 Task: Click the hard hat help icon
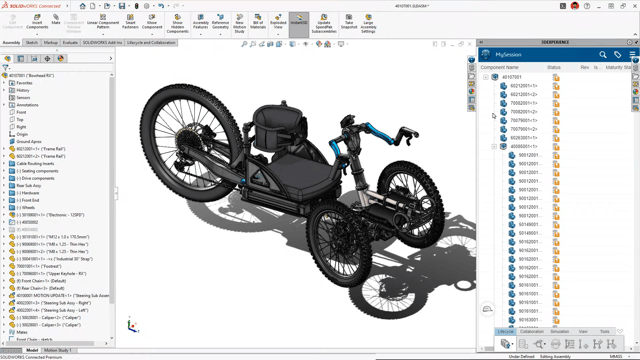[x=487, y=309]
